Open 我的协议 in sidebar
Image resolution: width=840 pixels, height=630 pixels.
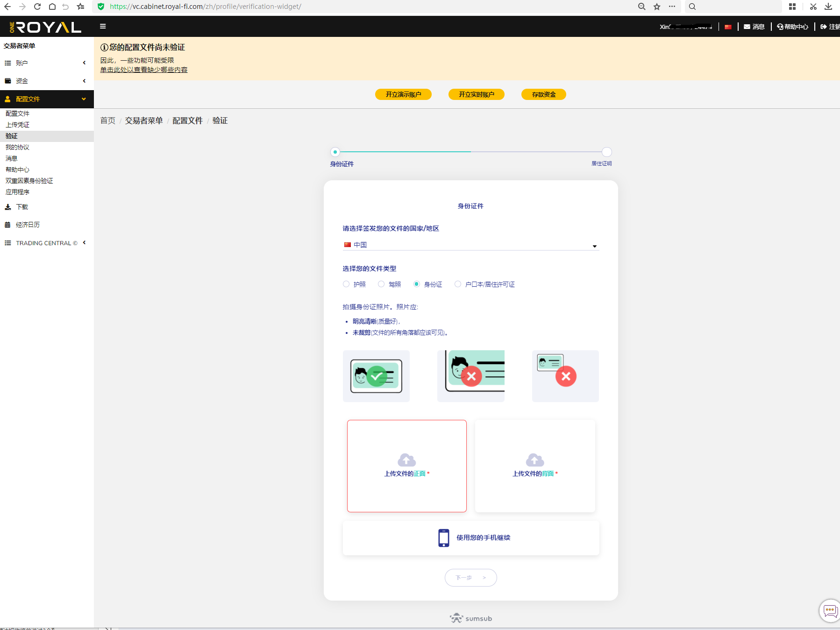coord(18,147)
